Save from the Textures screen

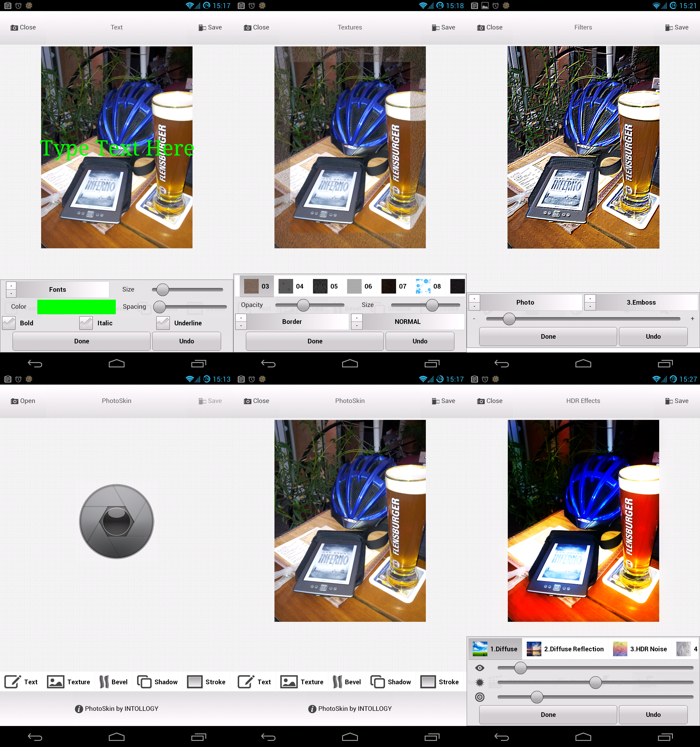pos(444,27)
